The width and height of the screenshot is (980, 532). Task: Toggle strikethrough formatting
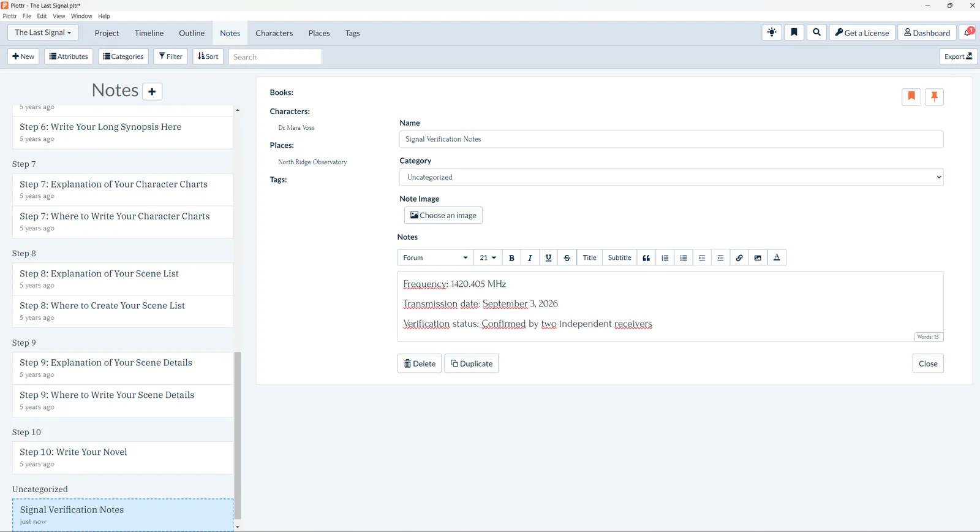coord(567,257)
